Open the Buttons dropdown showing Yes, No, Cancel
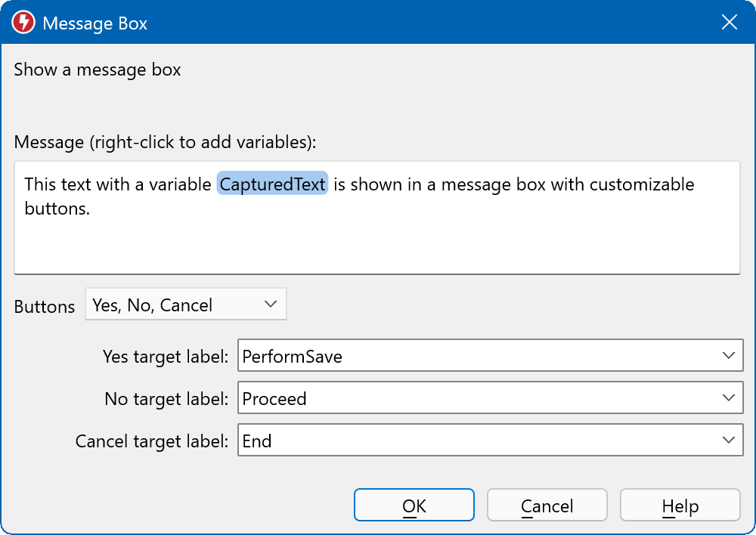 coord(185,305)
